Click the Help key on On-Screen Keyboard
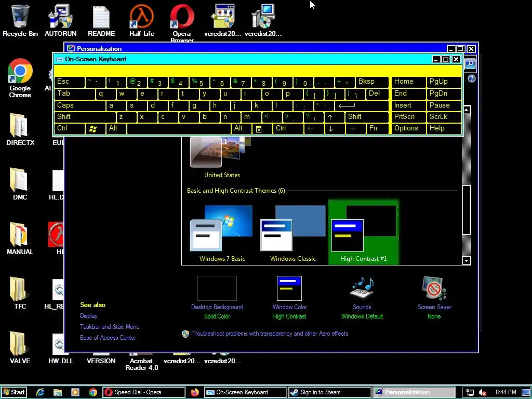This screenshot has width=532, height=399. [444, 129]
